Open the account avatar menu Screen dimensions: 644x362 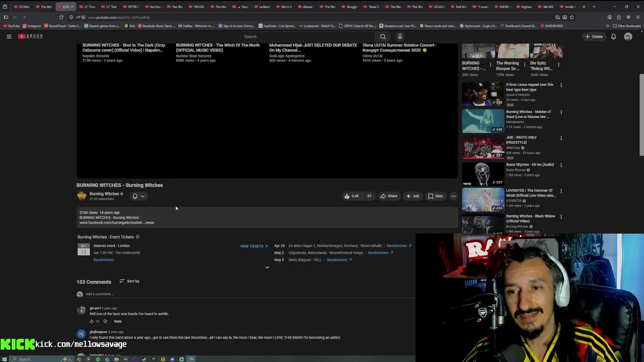[628, 36]
